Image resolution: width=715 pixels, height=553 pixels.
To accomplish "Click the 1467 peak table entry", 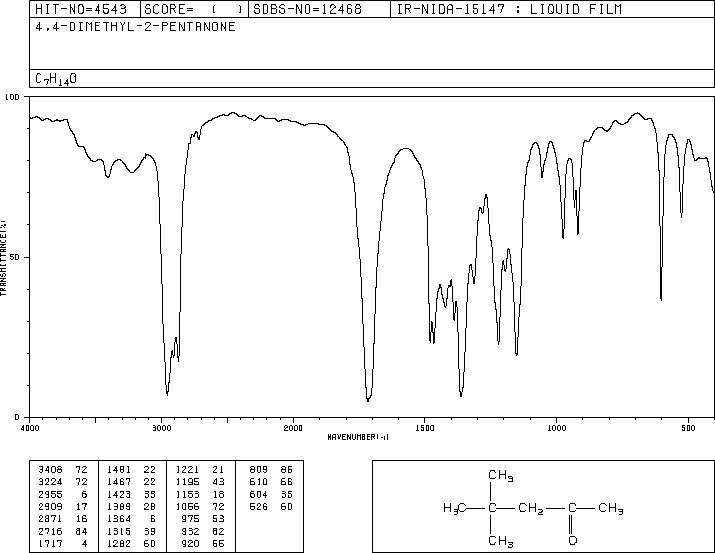I will [119, 482].
